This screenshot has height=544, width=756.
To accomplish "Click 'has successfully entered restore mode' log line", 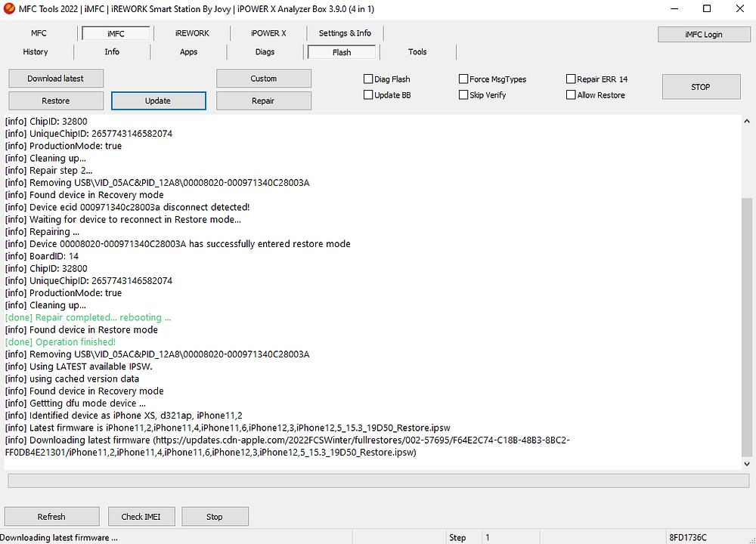I will (178, 244).
